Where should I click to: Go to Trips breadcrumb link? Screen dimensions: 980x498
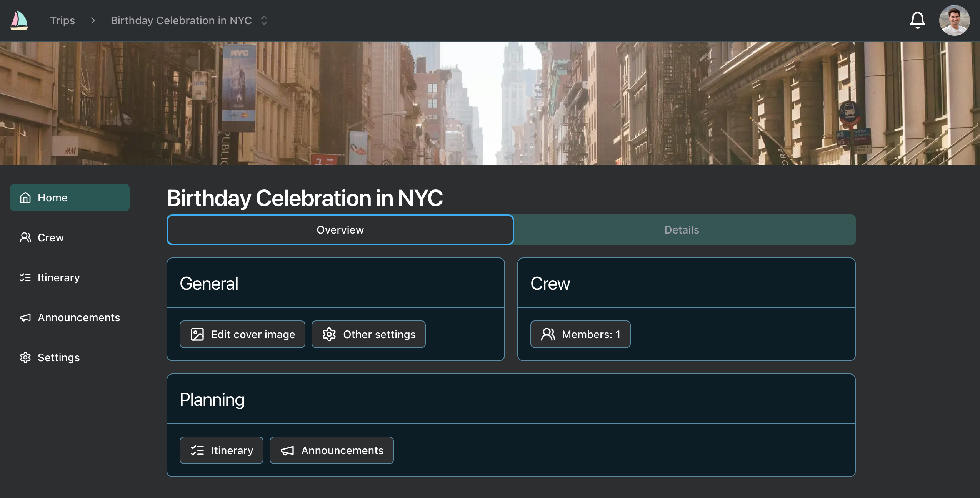pyautogui.click(x=62, y=20)
